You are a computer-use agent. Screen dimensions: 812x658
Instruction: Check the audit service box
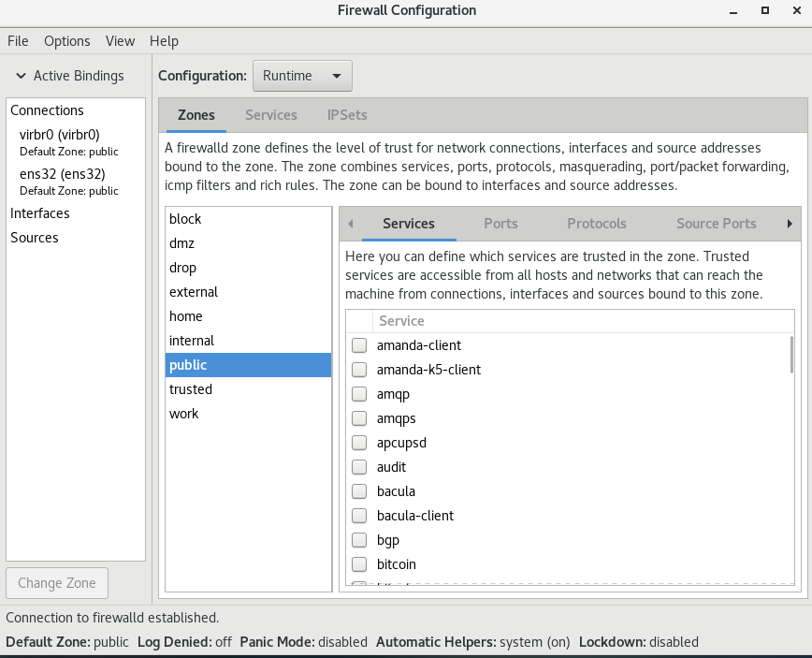[359, 467]
